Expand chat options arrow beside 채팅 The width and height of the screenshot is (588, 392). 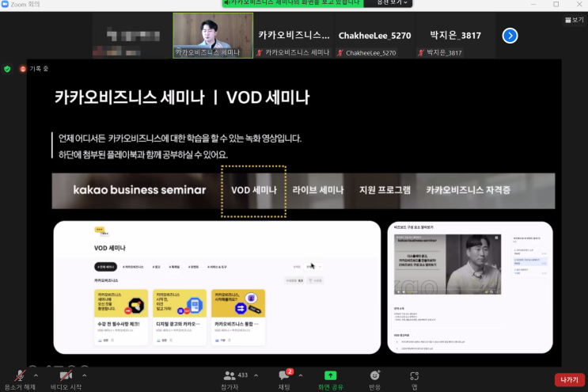click(x=301, y=375)
